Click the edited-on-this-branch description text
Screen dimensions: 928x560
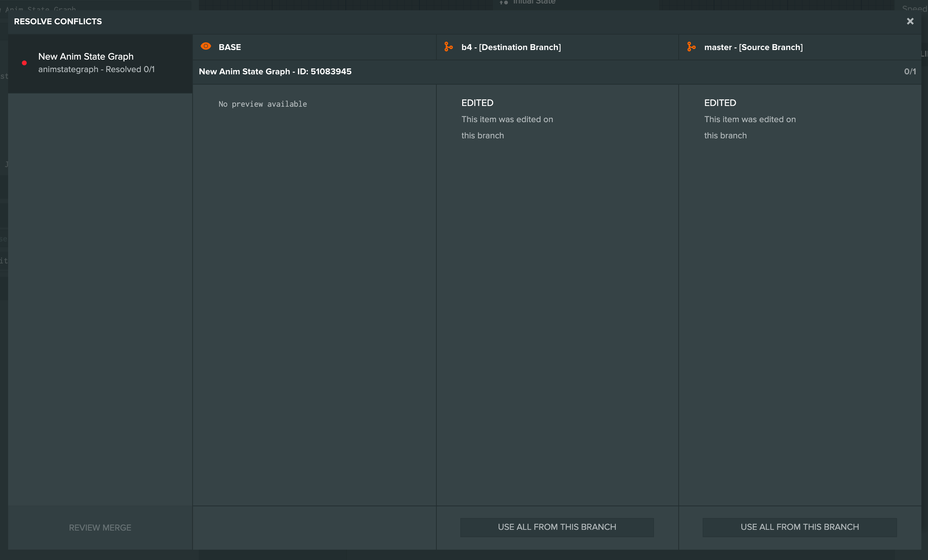pos(507,127)
